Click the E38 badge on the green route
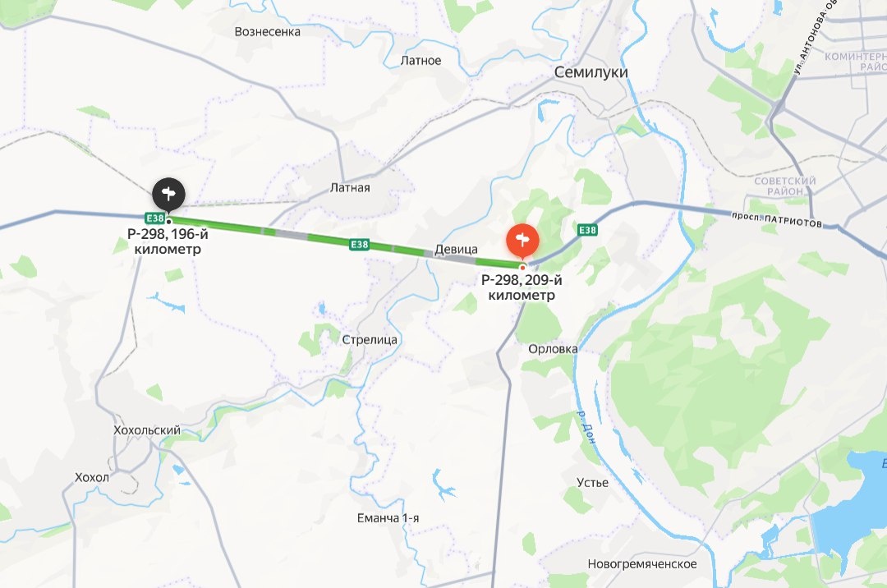The image size is (887, 588). 359,244
